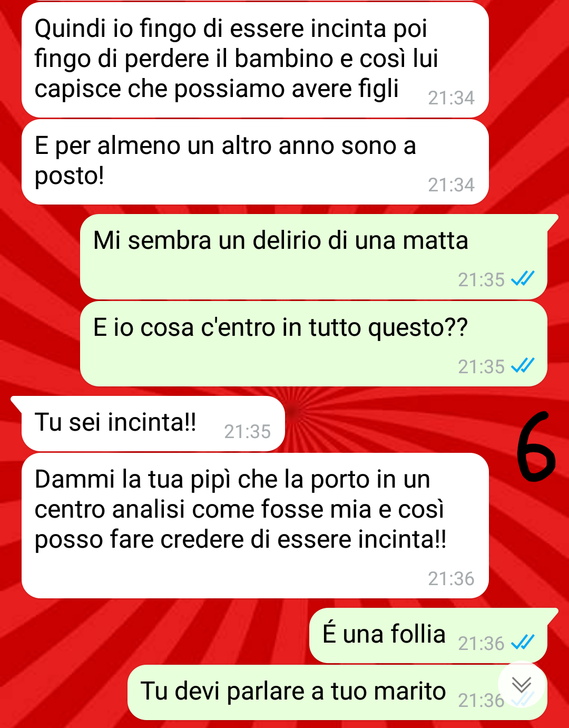This screenshot has width=569, height=728.
Task: Select message 'Dammi la tua pipì'
Action: click(255, 526)
